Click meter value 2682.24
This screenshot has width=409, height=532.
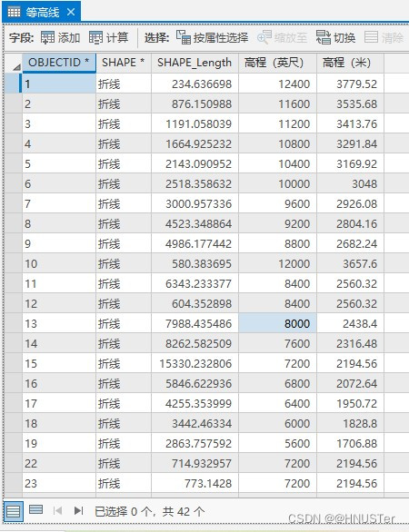(356, 243)
